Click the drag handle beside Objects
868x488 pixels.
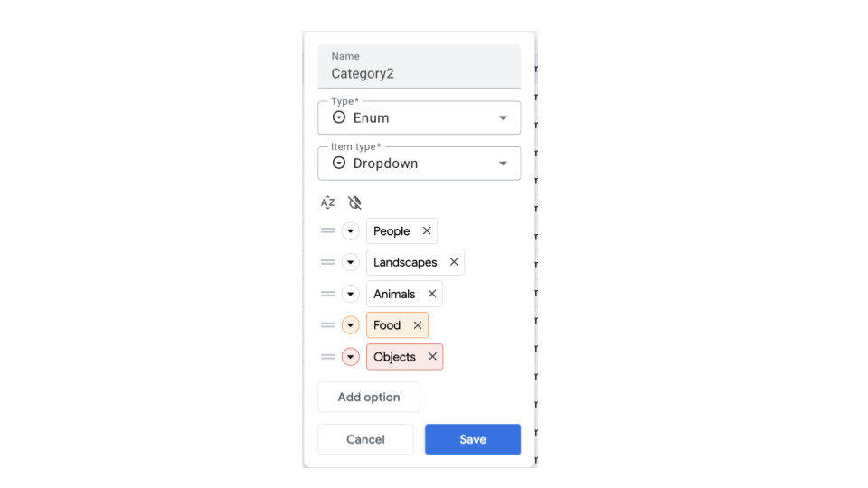point(327,357)
